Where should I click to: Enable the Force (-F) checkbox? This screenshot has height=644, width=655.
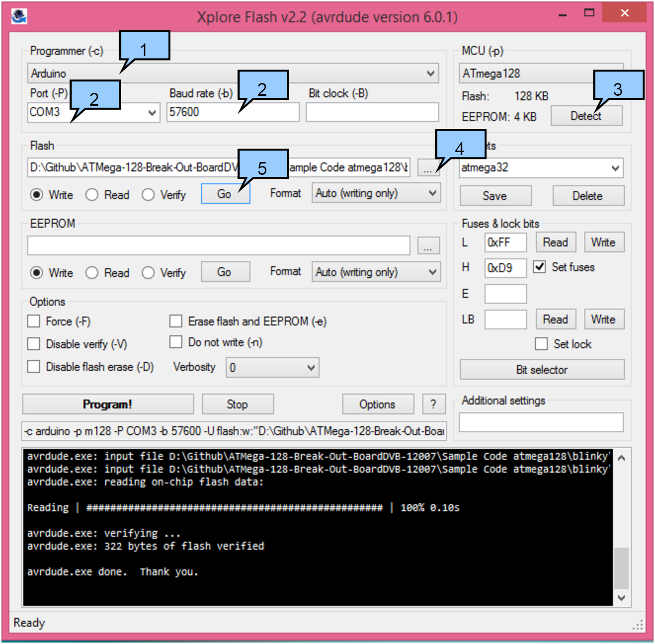(34, 322)
